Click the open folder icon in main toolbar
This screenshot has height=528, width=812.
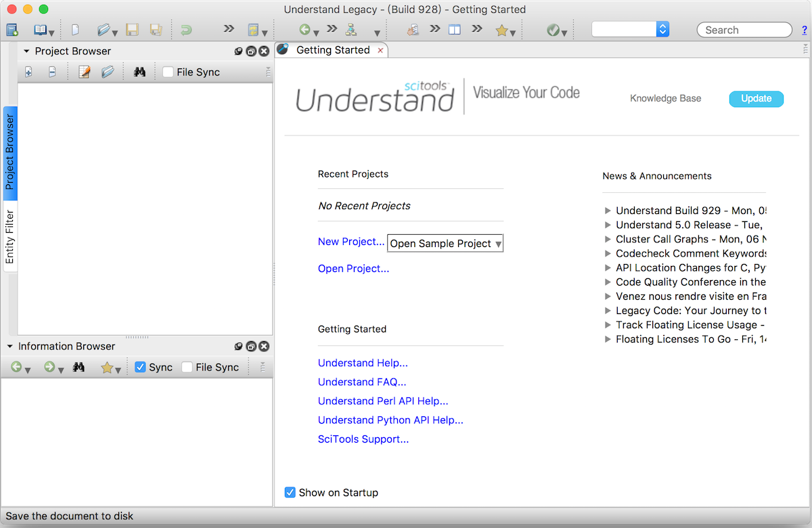click(104, 30)
